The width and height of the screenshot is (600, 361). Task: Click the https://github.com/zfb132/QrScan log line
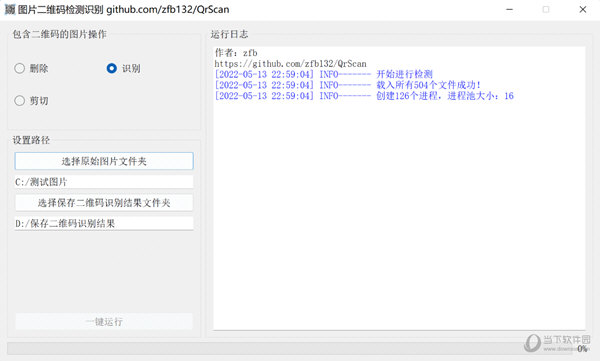[x=290, y=64]
